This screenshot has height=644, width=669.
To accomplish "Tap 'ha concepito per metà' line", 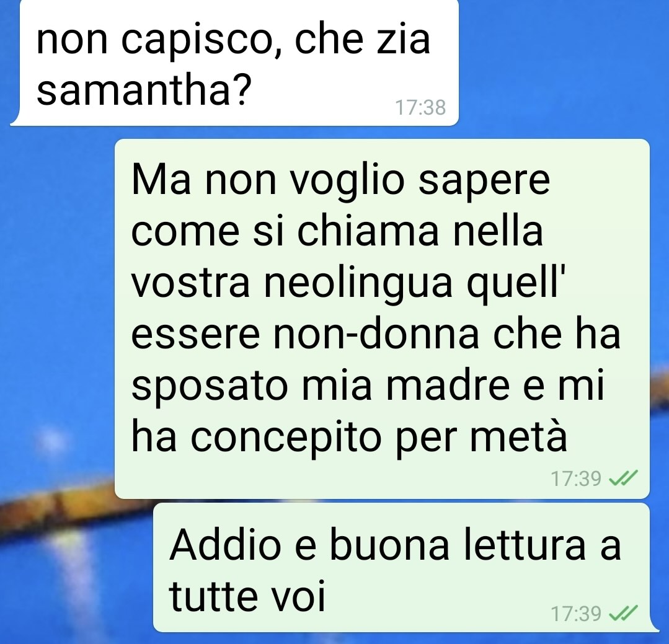I will pos(349,438).
